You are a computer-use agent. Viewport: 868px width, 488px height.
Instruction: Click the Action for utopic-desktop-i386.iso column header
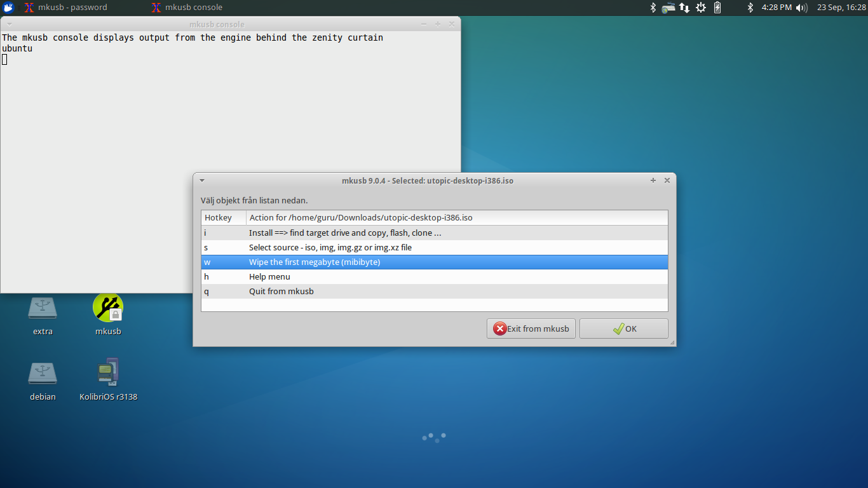(x=457, y=217)
